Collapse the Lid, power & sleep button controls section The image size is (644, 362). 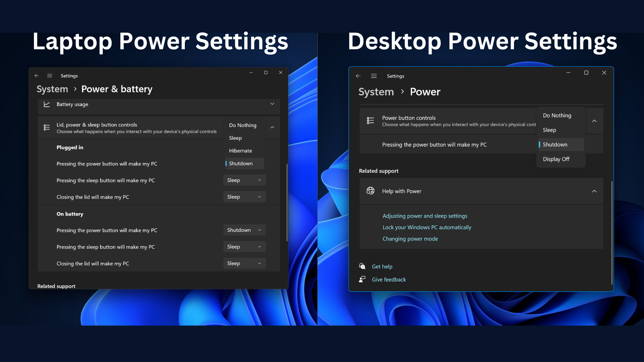pos(273,128)
